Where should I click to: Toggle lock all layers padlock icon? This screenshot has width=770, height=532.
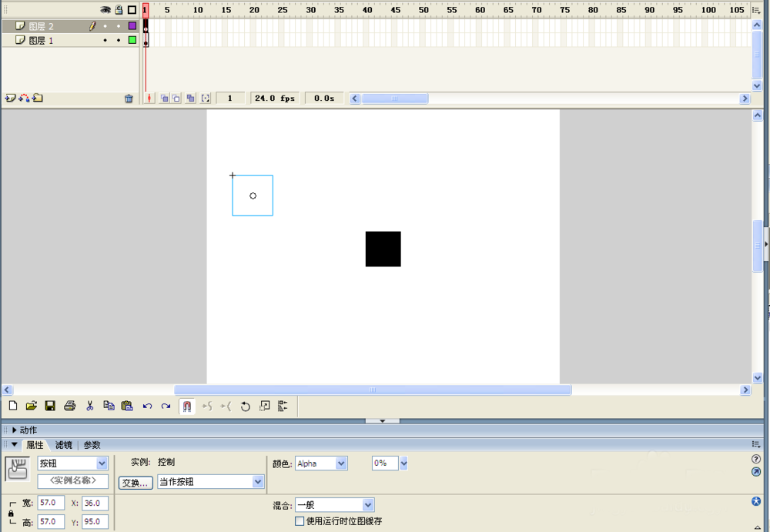[x=119, y=10]
